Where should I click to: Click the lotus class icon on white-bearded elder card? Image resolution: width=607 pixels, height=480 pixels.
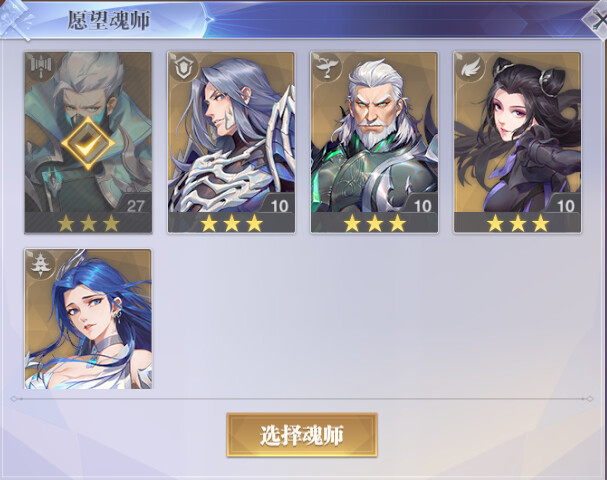point(327,67)
